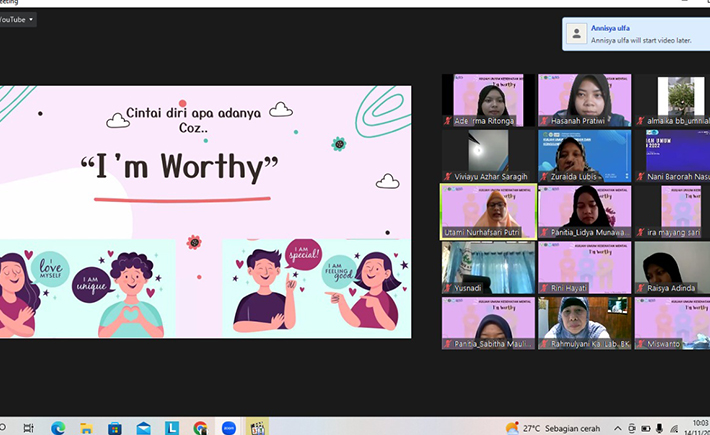
Task: Expand the system tray hidden icons chevron
Action: (x=618, y=427)
